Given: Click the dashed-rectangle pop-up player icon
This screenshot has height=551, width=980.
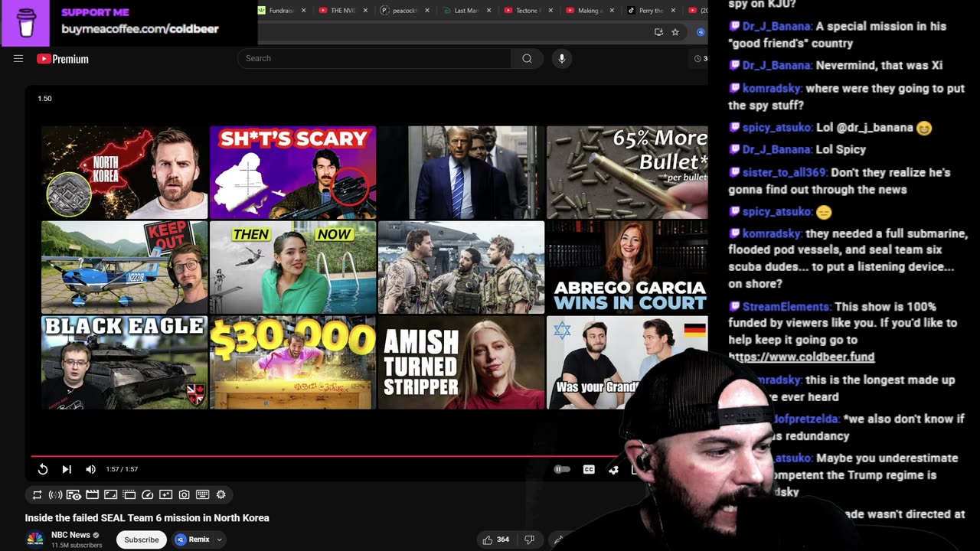Looking at the screenshot, I should [x=129, y=495].
